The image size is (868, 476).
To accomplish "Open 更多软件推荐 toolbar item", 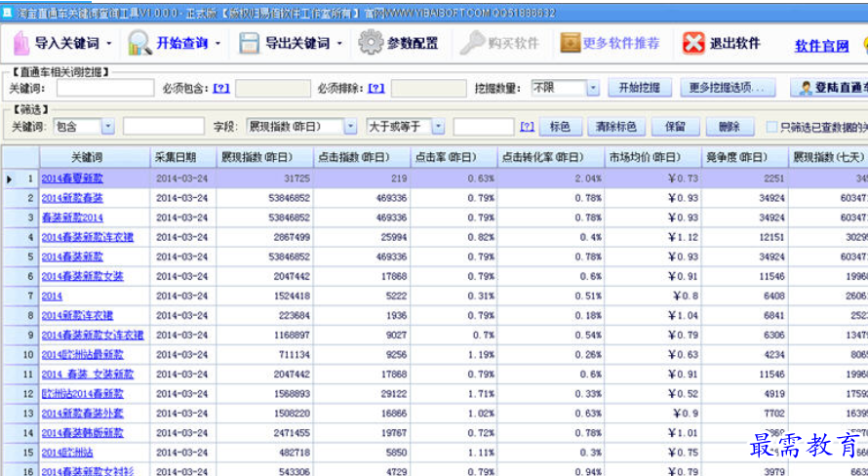I will 610,43.
